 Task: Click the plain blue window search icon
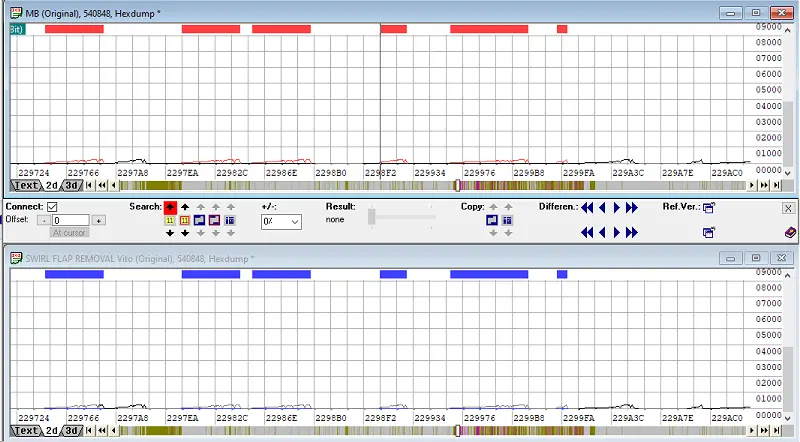[x=199, y=220]
